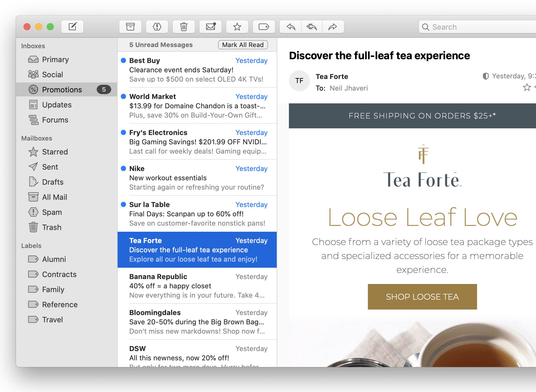Toggle unread dot on World Market email

point(123,96)
